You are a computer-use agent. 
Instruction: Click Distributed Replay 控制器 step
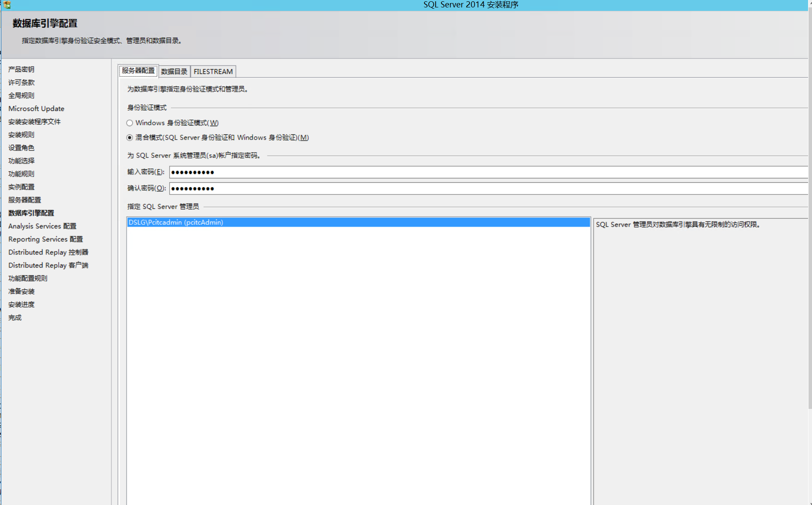tap(48, 252)
